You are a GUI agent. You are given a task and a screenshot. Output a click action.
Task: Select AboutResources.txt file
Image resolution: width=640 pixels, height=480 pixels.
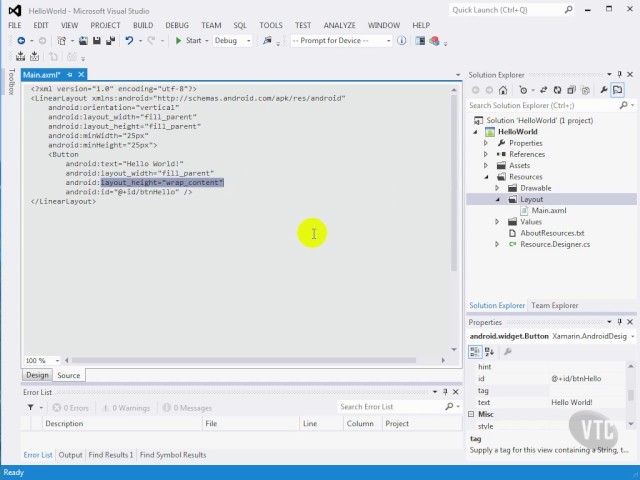pos(552,233)
